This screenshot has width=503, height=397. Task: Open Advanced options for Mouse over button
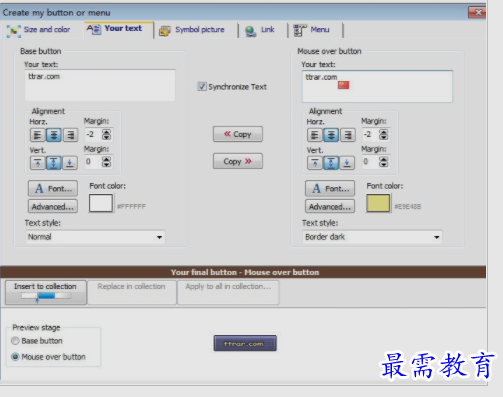pos(330,206)
